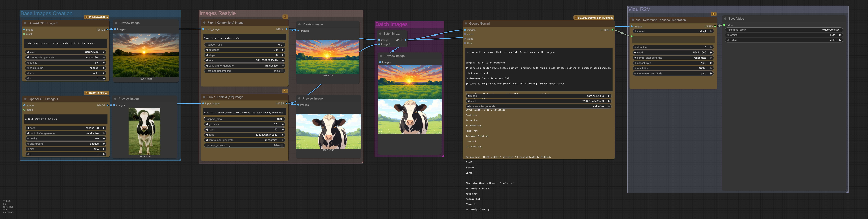Collapse the Google Gemini node via its title dot
This screenshot has height=219, width=868.
[x=466, y=24]
